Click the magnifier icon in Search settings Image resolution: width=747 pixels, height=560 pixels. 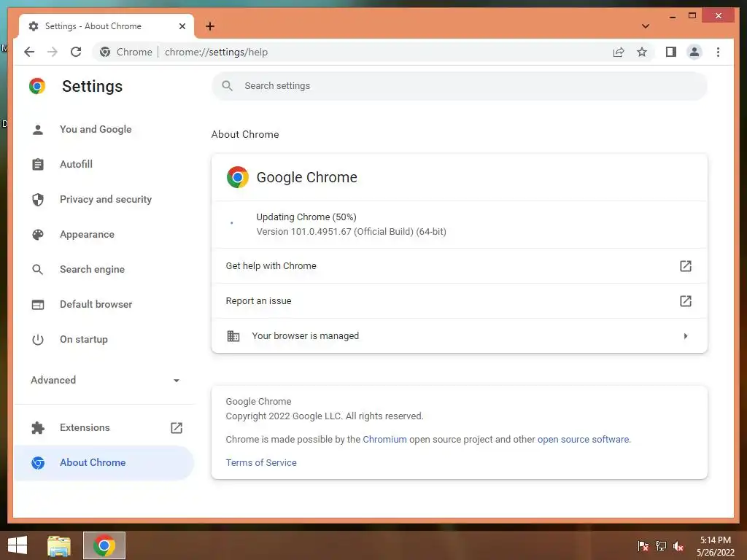228,86
